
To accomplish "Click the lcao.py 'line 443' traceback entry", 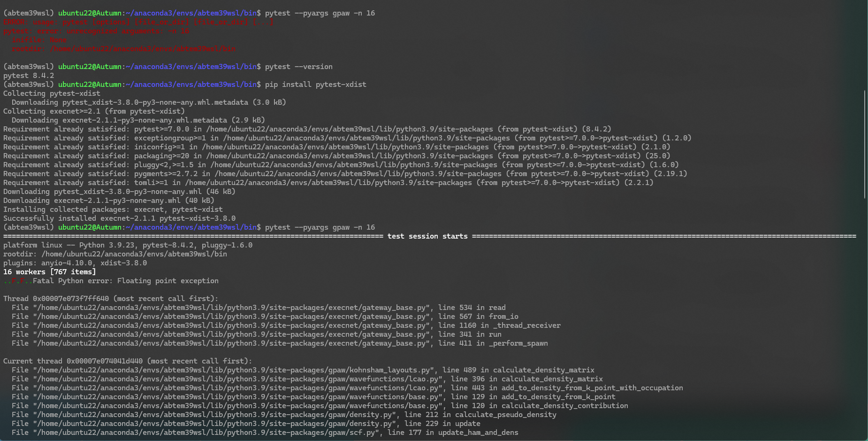I will [347, 388].
